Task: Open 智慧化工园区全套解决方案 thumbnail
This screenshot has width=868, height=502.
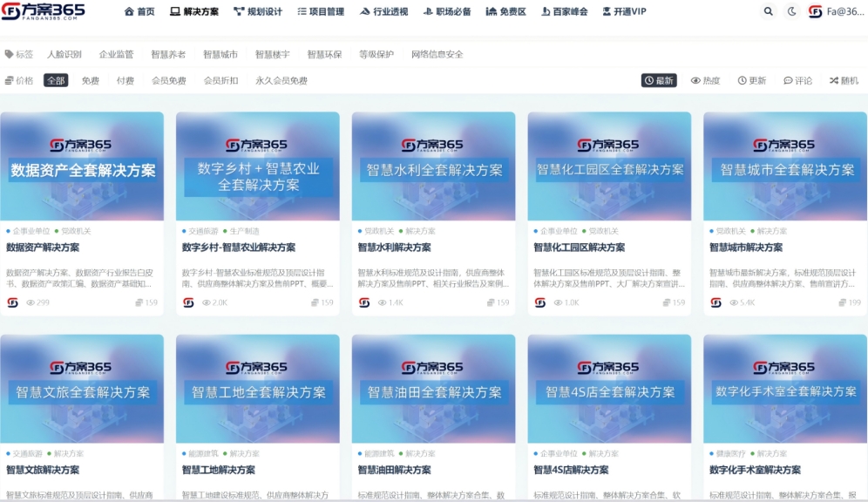Action: (x=609, y=166)
